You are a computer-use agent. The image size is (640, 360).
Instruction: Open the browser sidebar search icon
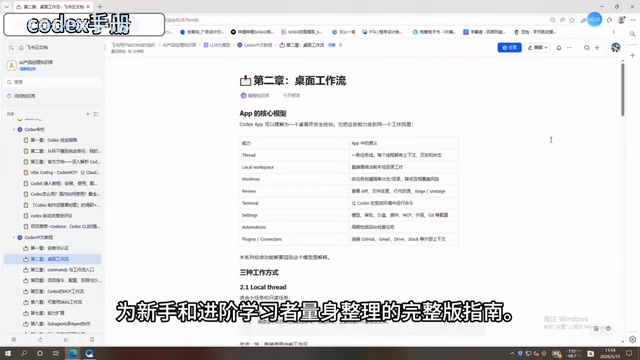tap(632, 34)
